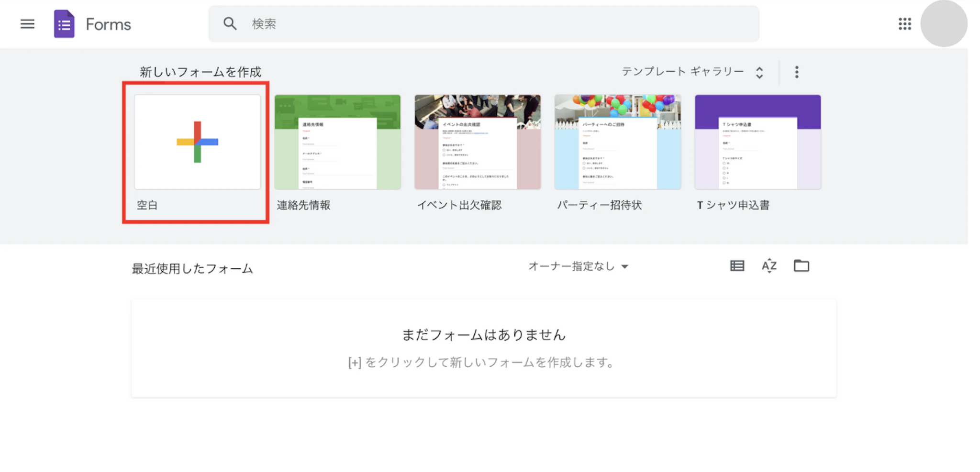This screenshot has width=980, height=472.
Task: Sort forms using the A-Z icon
Action: click(768, 266)
